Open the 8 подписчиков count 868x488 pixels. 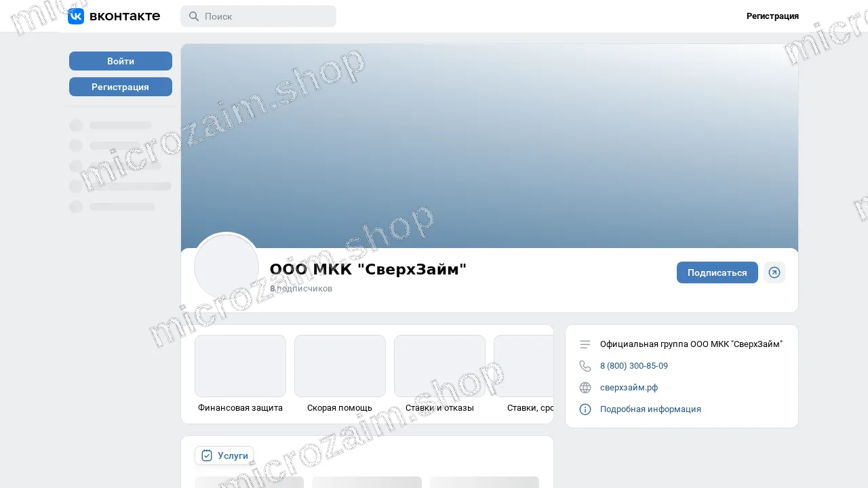(x=301, y=288)
